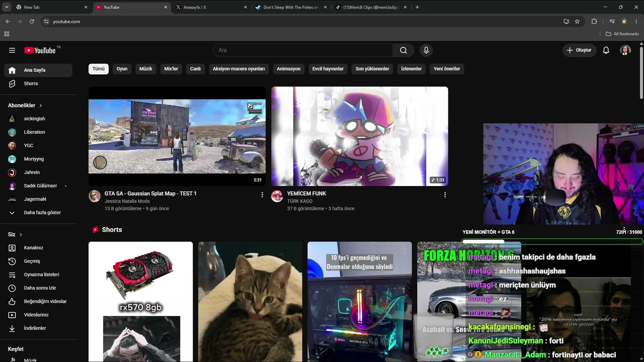Click the Oluştur create button
Viewport: 644px width, 362px height.
(579, 50)
